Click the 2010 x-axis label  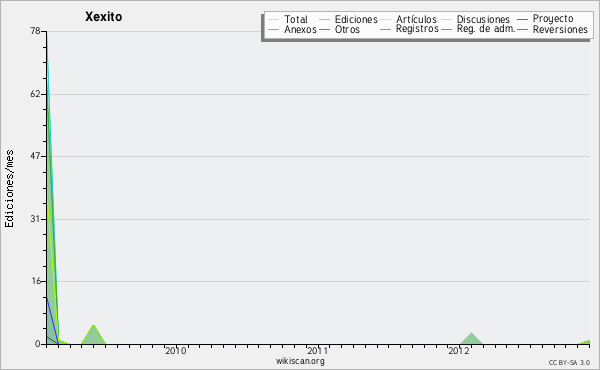point(176,351)
